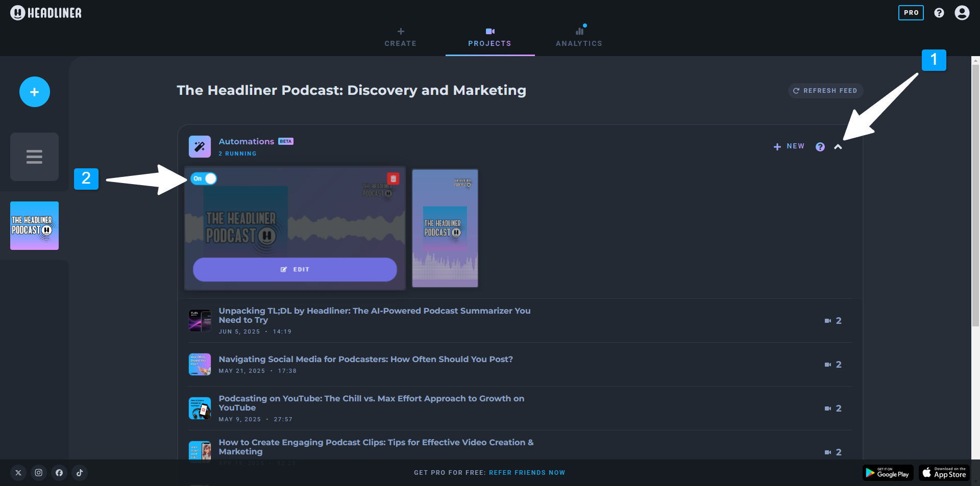Open the Unpacking TL;DL by Headliner episode
The height and width of the screenshot is (486, 980).
coord(375,315)
